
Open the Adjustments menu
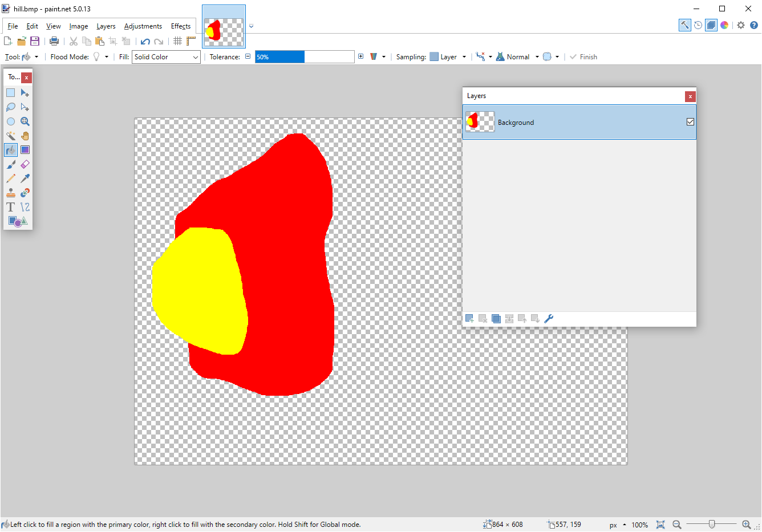coord(143,26)
